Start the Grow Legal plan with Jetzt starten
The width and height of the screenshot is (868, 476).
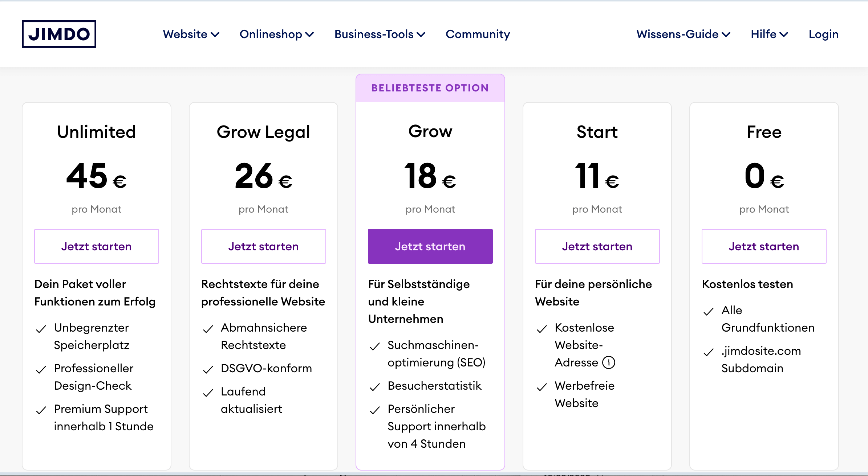tap(264, 246)
